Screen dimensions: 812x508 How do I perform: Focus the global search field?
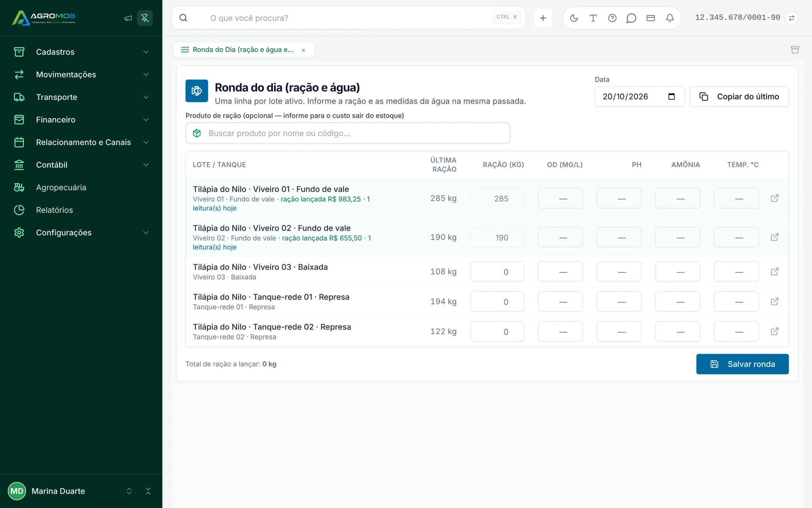pos(348,18)
